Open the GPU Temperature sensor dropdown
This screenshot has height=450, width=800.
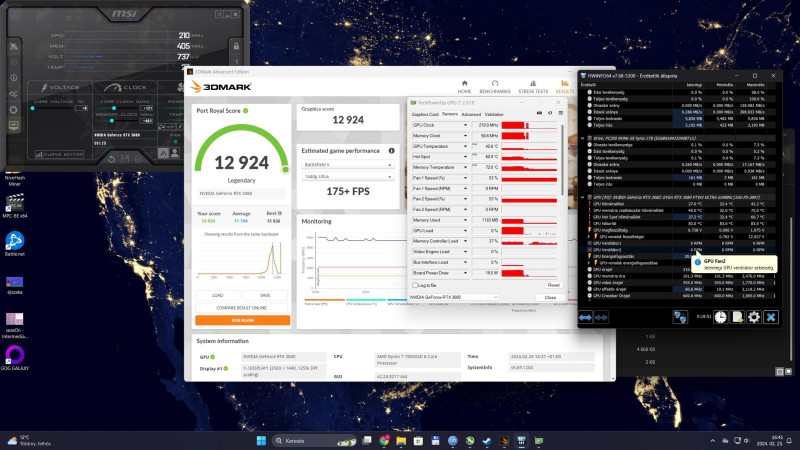[465, 146]
